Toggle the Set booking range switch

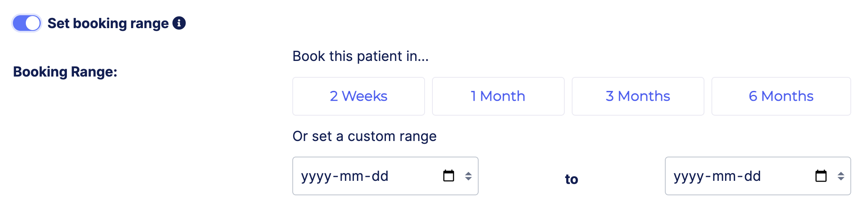pos(27,23)
